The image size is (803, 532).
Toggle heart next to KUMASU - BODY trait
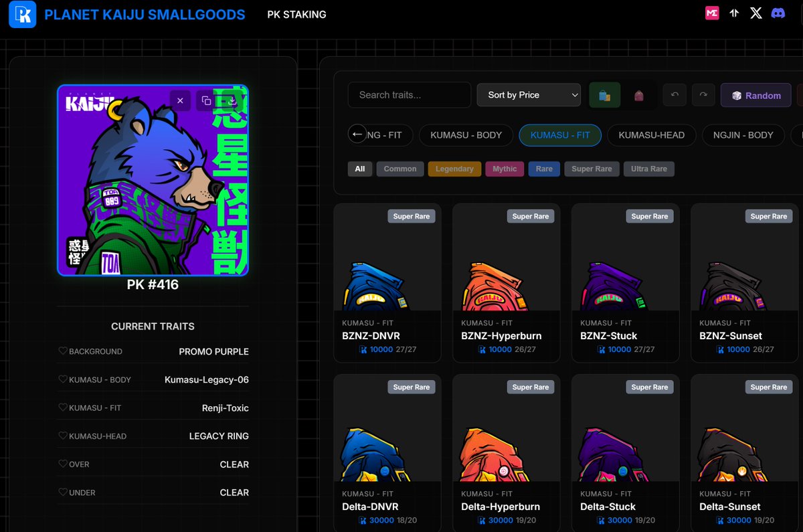tap(63, 379)
